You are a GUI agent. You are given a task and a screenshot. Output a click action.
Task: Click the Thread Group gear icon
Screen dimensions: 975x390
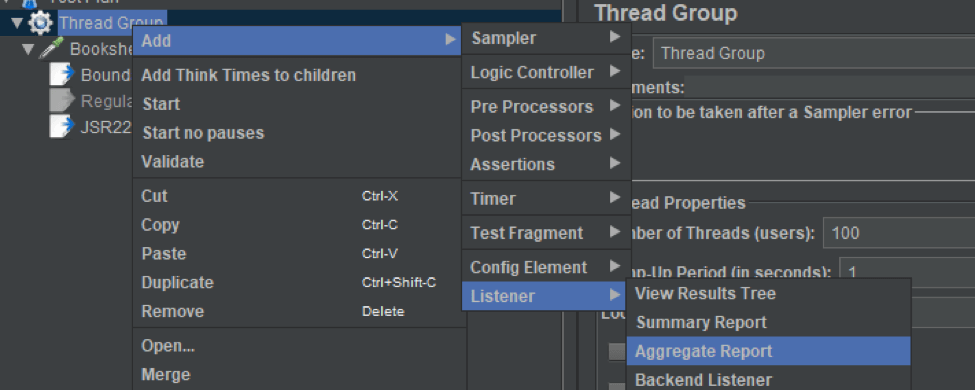(x=40, y=24)
